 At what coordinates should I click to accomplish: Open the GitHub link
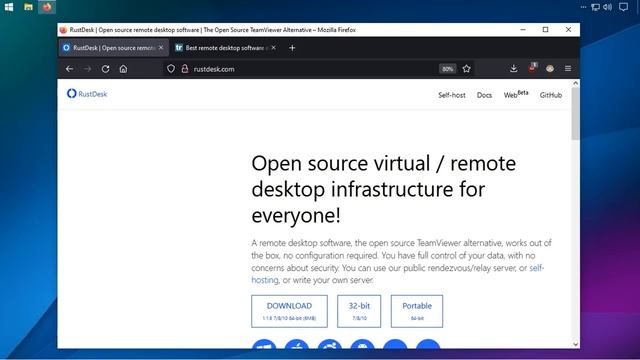pyautogui.click(x=551, y=95)
